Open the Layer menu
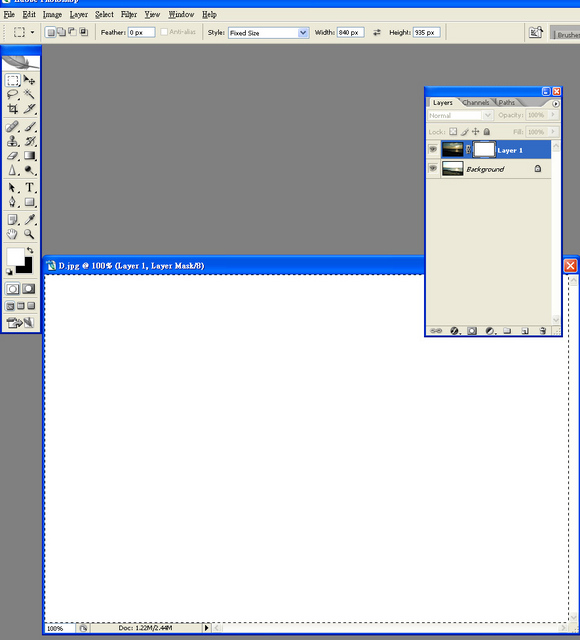Image resolution: width=580 pixels, height=640 pixels. click(x=78, y=15)
